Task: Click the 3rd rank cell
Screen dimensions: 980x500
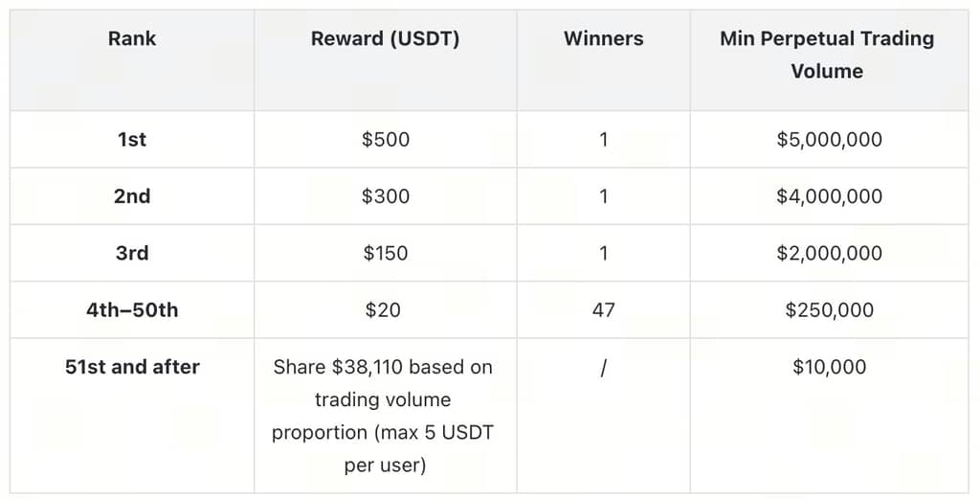Action: point(132,254)
